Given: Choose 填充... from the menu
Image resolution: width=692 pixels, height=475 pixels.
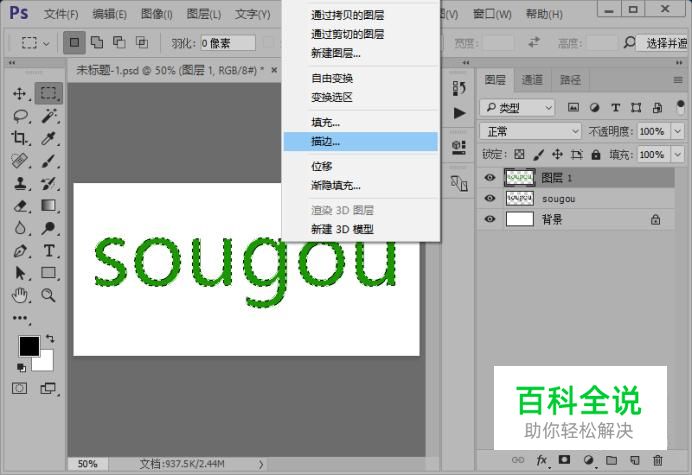Looking at the screenshot, I should (x=361, y=122).
